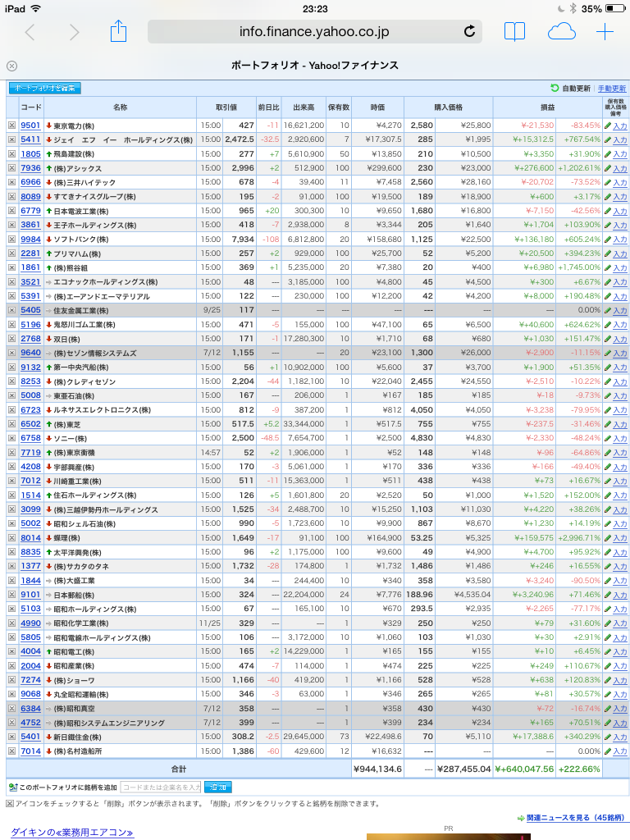Open stock code 2281 link

[30, 253]
